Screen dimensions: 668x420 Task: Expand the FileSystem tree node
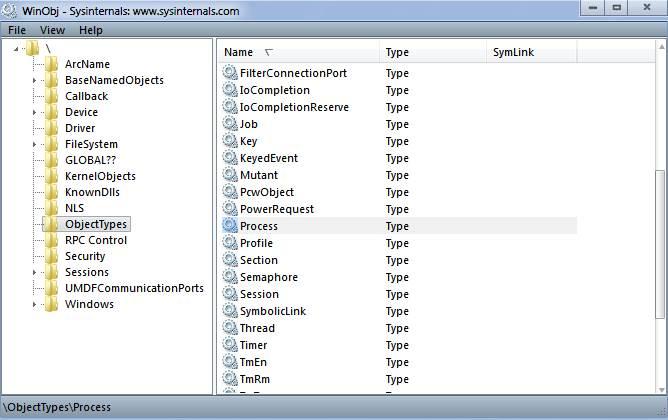point(34,144)
